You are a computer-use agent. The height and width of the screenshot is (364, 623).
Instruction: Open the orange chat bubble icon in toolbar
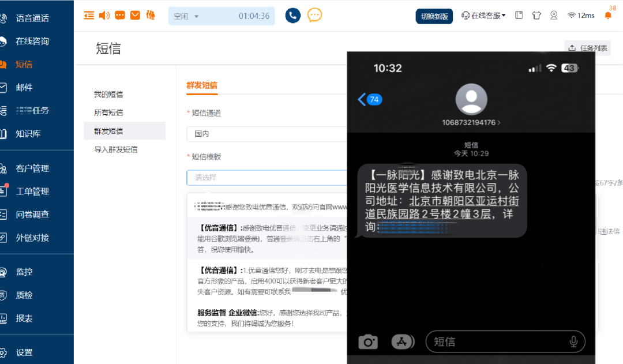119,16
